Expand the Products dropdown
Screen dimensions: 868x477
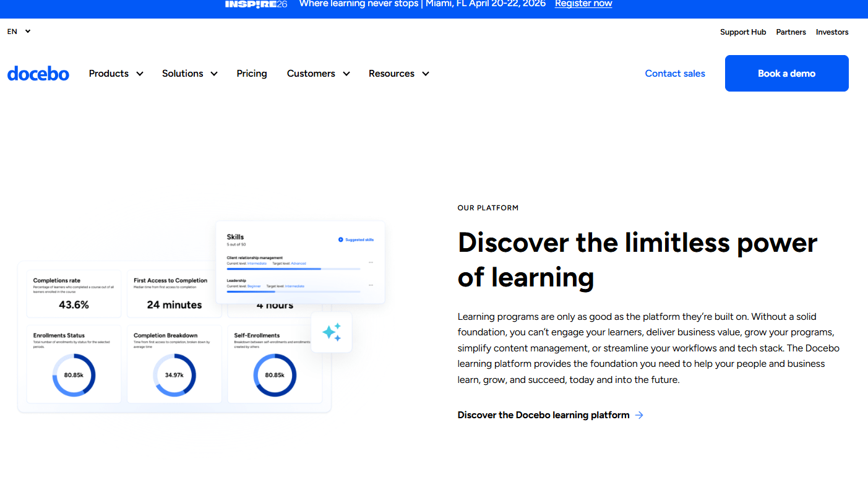pyautogui.click(x=116, y=73)
